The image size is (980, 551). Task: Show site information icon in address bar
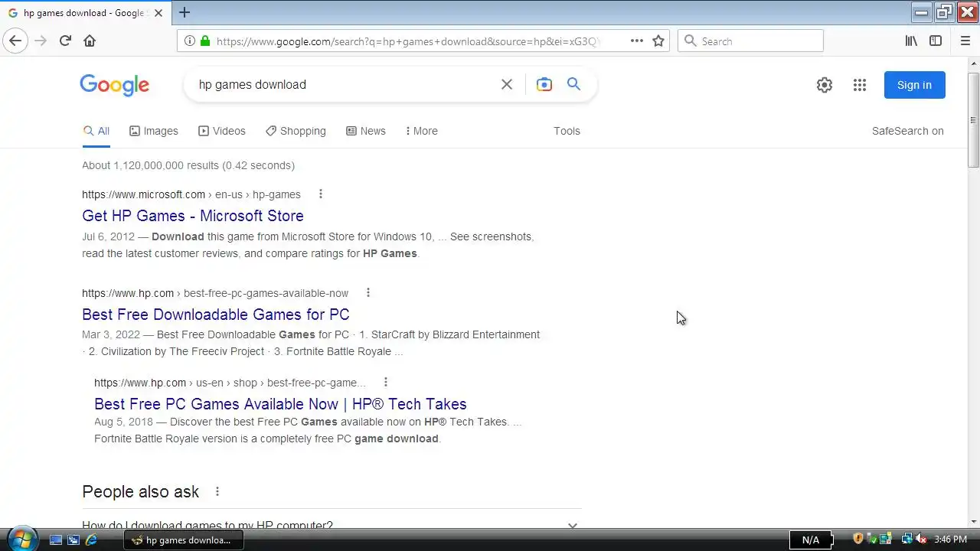tap(190, 41)
